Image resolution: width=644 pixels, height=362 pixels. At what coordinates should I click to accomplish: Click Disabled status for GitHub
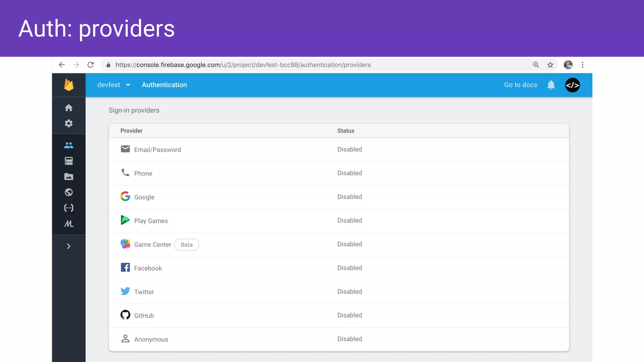coord(349,315)
